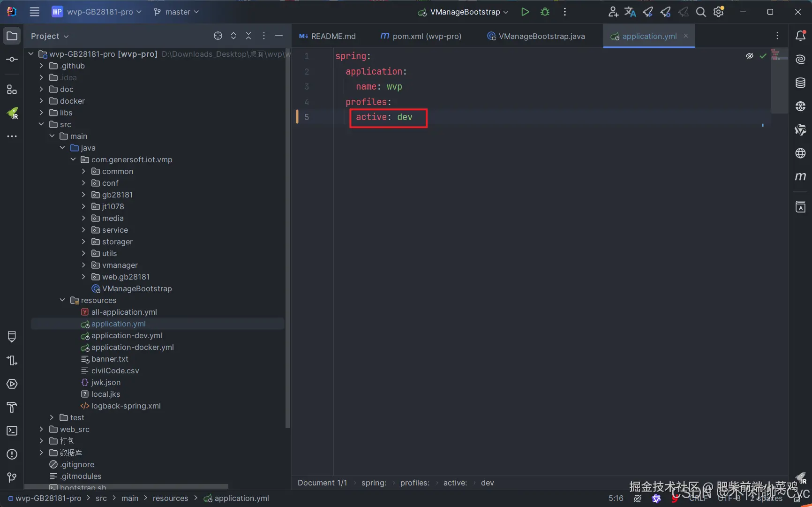The image size is (812, 507).
Task: Open VManageBootstrap run configuration dropdown
Action: coord(463,12)
